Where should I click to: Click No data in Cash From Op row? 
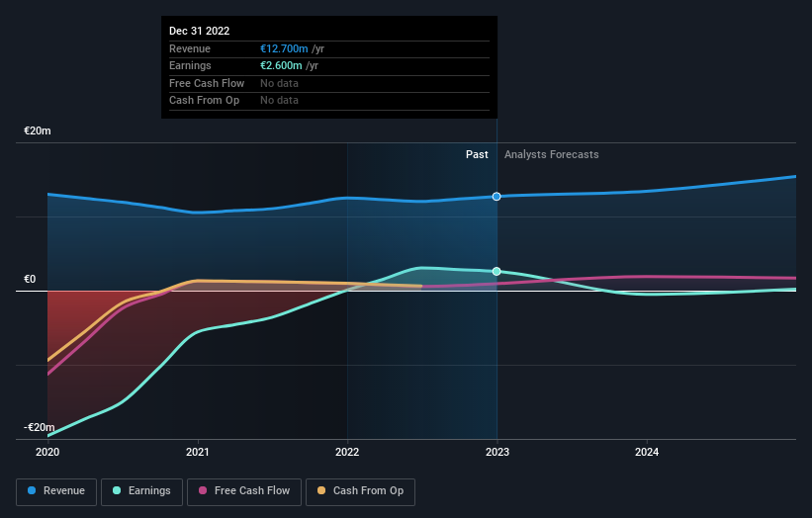pos(279,101)
